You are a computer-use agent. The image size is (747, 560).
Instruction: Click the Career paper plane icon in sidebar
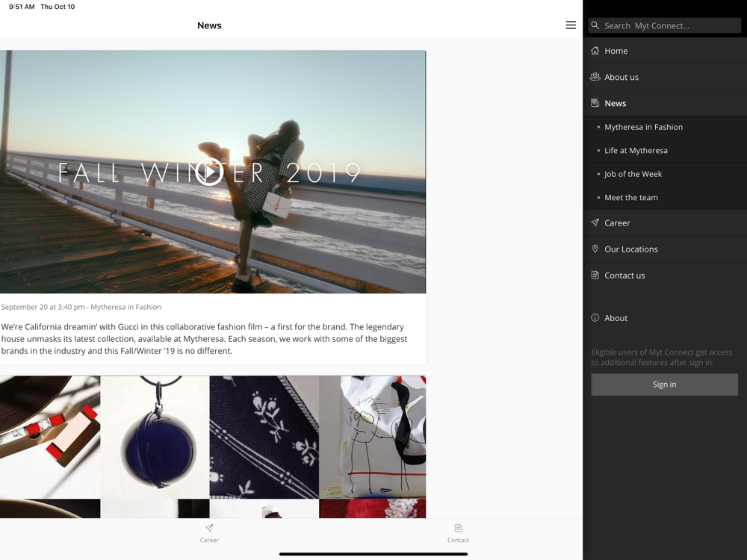(x=595, y=223)
